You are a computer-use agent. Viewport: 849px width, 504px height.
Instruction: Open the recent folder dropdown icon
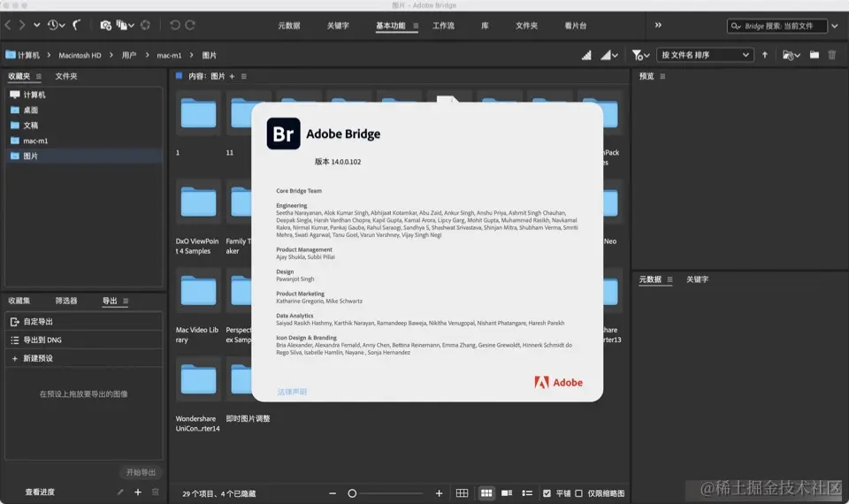[x=791, y=55]
